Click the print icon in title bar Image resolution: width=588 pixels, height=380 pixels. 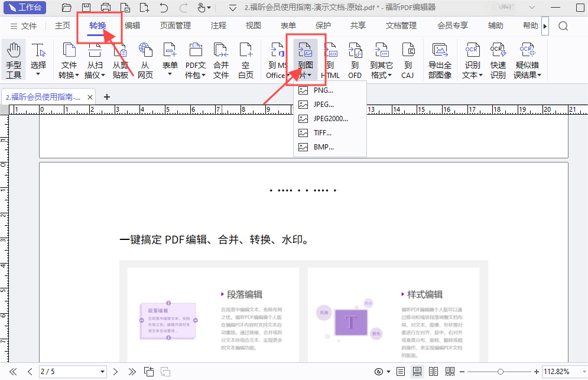pyautogui.click(x=106, y=8)
